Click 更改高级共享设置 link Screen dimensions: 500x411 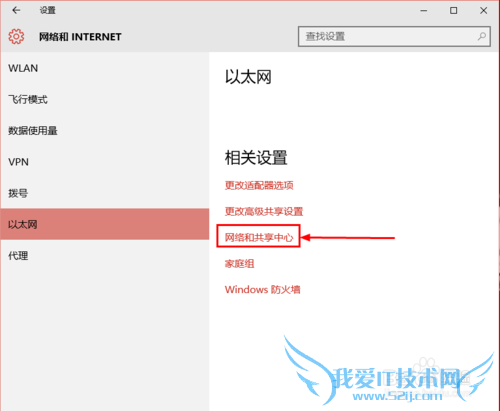[264, 211]
